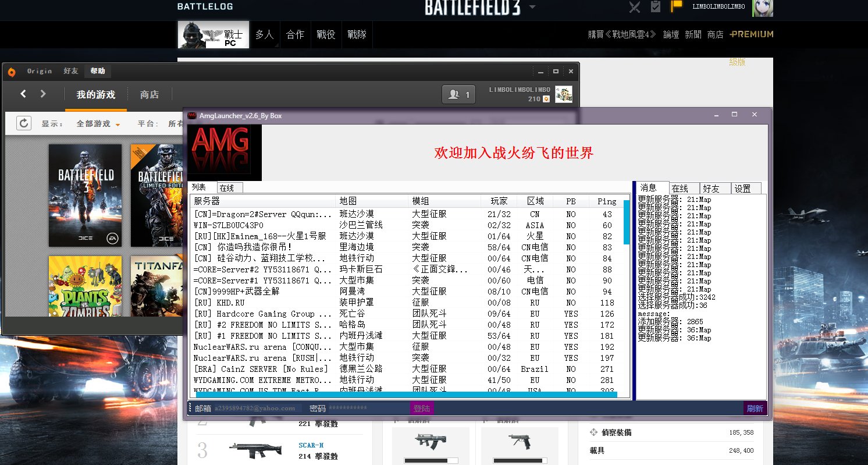
Task: Open the 合作 tab in Battlelog
Action: [x=295, y=35]
